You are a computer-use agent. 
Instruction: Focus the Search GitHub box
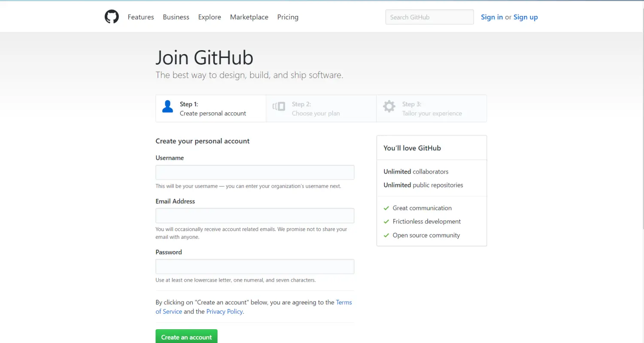click(429, 17)
